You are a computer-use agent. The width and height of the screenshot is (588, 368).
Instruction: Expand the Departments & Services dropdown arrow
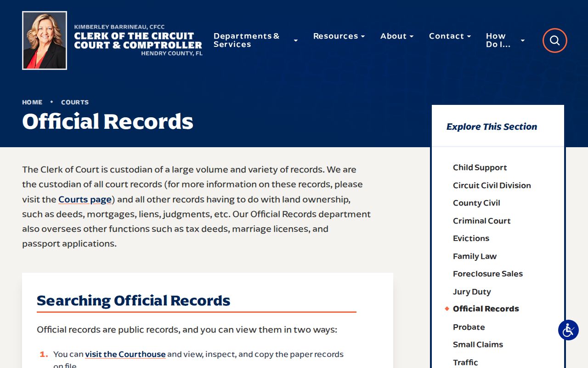click(x=296, y=40)
